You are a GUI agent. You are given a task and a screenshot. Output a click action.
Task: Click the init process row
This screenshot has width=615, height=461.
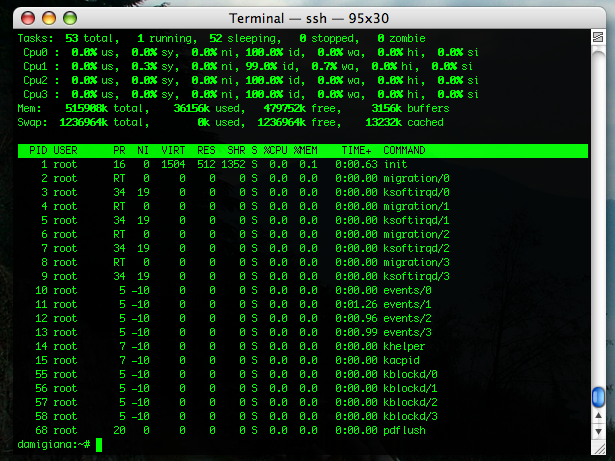pos(200,164)
